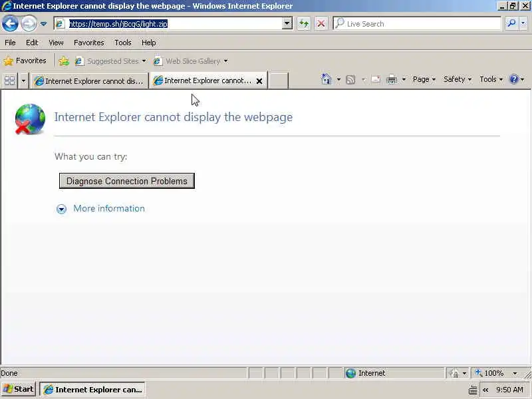Click the New Tab blank button
This screenshot has height=399, width=532.
pos(278,80)
